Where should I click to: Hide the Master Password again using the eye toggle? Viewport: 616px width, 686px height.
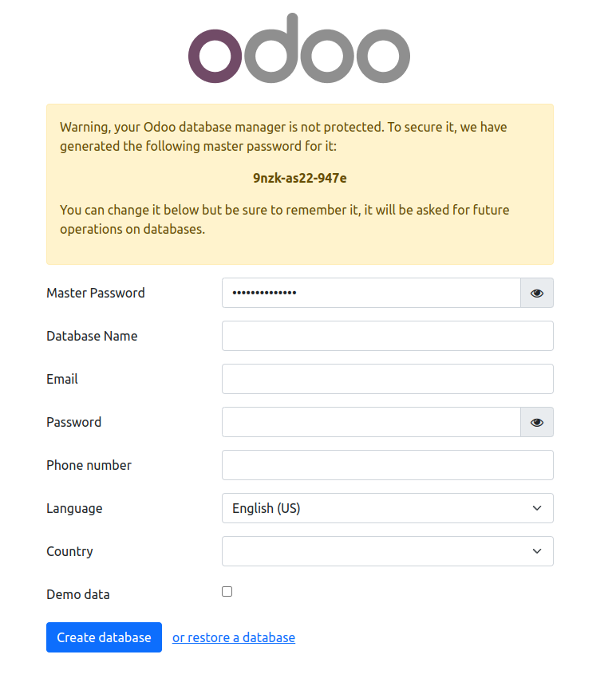pyautogui.click(x=536, y=293)
